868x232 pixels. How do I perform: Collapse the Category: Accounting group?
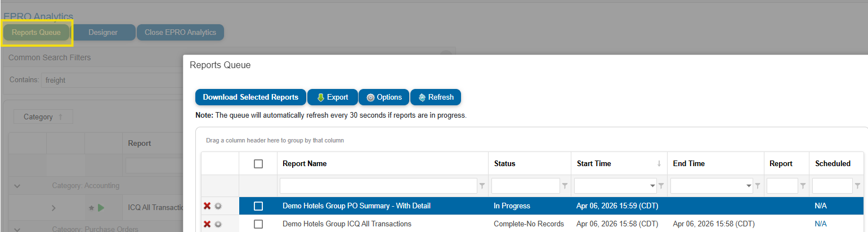click(x=17, y=185)
